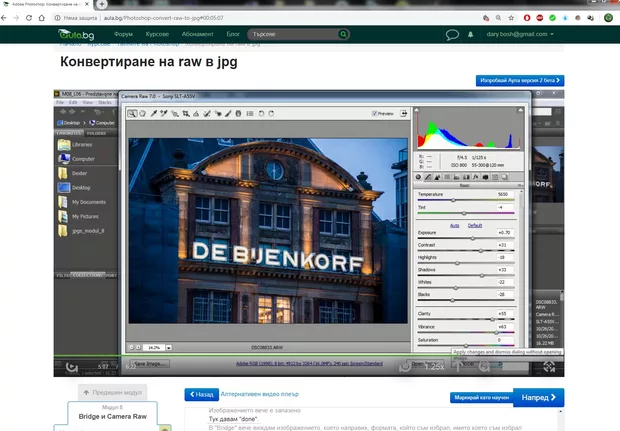
Task: Select the Zoom tool in Camera Raw
Action: [x=132, y=114]
